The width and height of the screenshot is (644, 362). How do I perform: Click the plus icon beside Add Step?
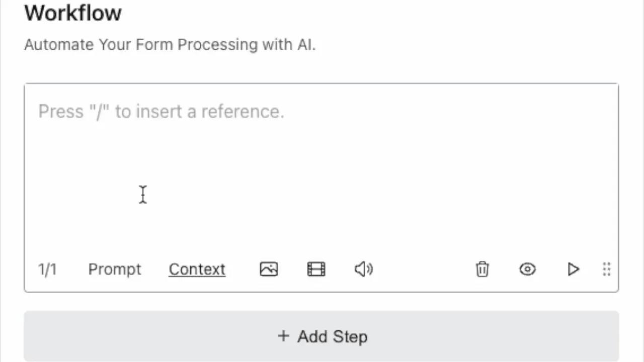coord(283,336)
